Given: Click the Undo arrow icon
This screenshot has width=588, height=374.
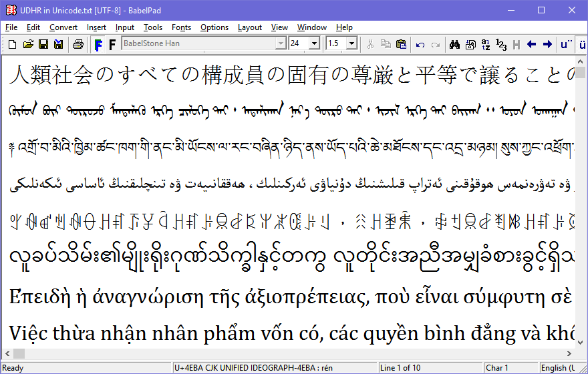Looking at the screenshot, I should (x=420, y=44).
